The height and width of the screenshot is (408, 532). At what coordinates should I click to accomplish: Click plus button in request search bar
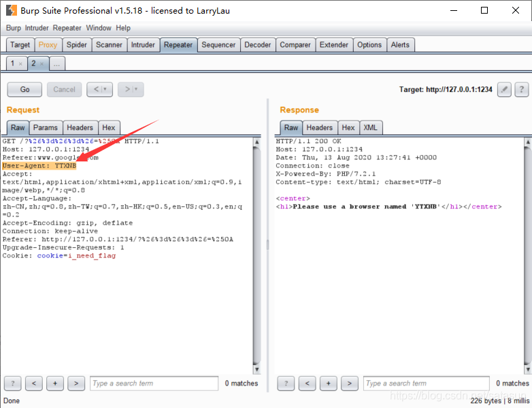[x=55, y=383]
